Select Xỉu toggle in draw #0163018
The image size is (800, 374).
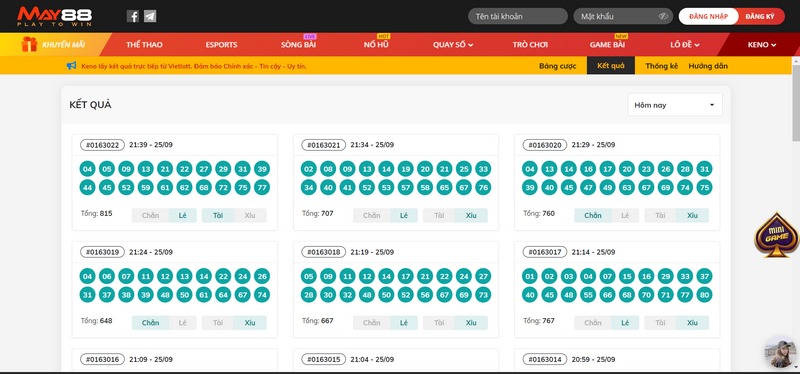click(471, 322)
